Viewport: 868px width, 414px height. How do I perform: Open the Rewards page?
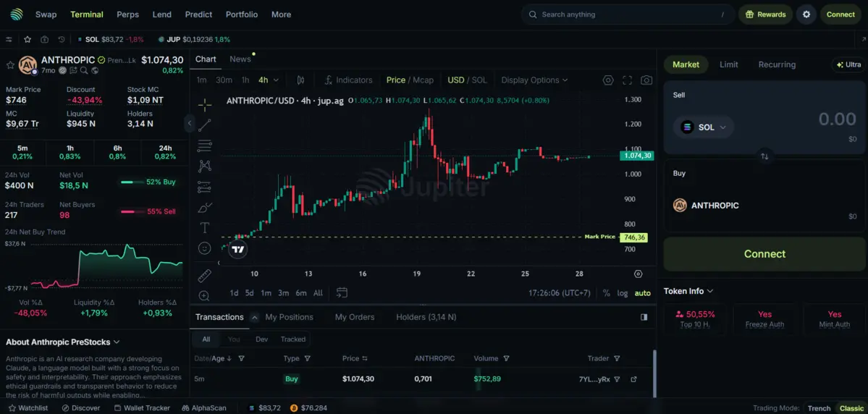pos(765,14)
